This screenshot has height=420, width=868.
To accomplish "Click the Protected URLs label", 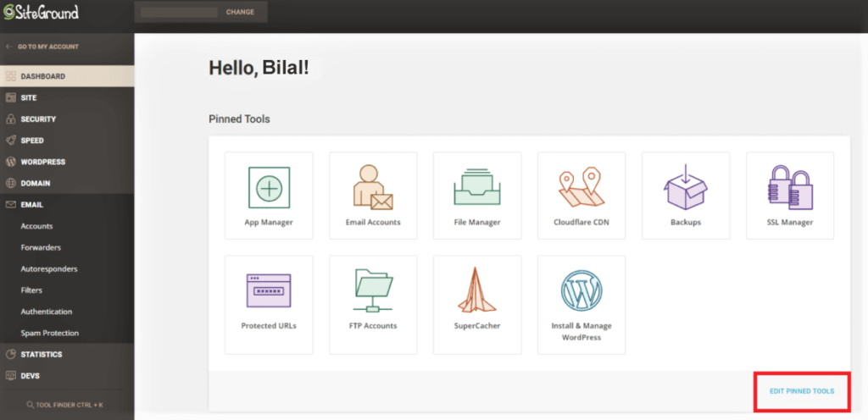I will point(269,326).
